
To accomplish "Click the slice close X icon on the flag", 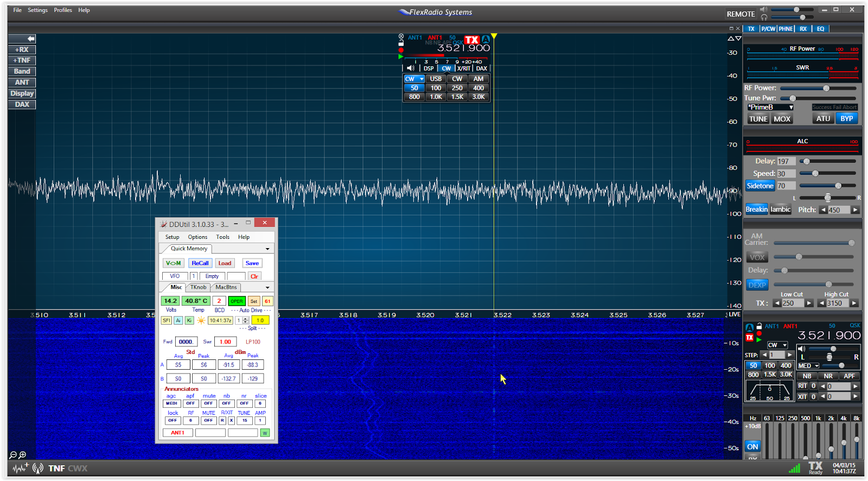I will tap(401, 36).
